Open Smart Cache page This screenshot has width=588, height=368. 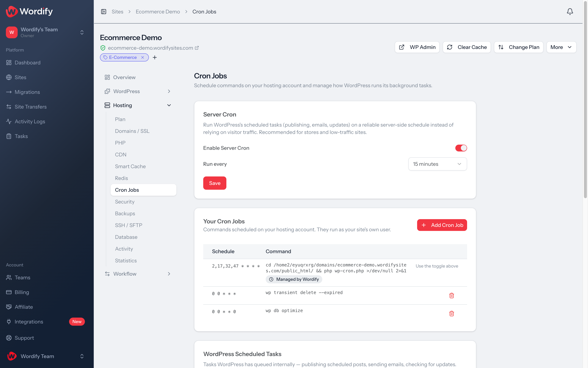pos(130,167)
